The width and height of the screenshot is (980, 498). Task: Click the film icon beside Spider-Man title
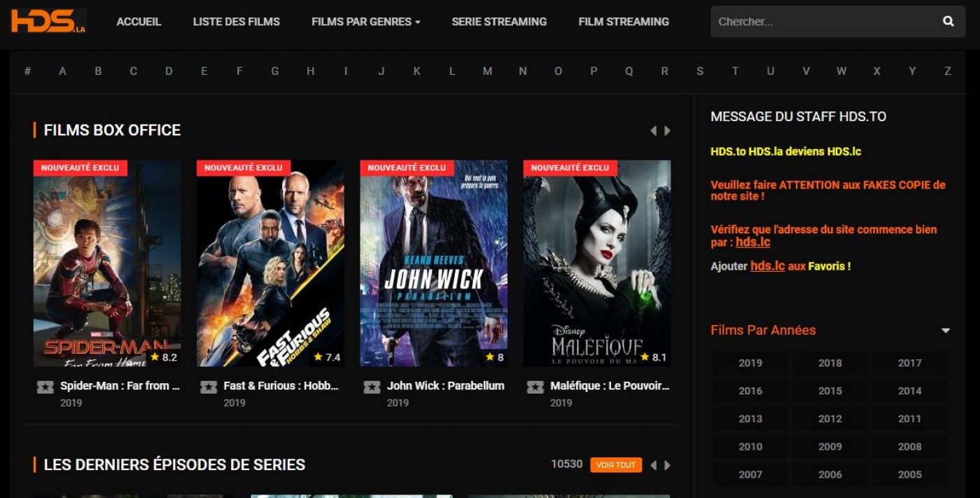click(45, 387)
